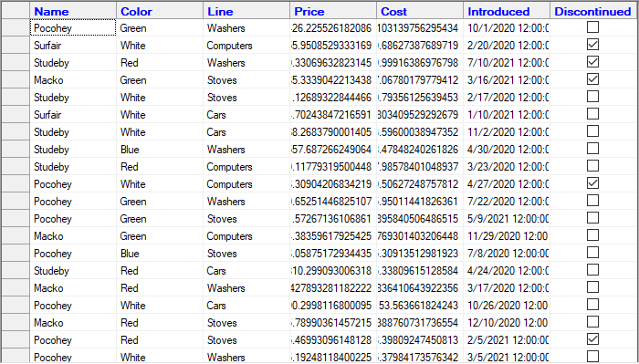
Task: Uncheck Discontinued for Pocohey Red Stoves row
Action: (x=592, y=339)
